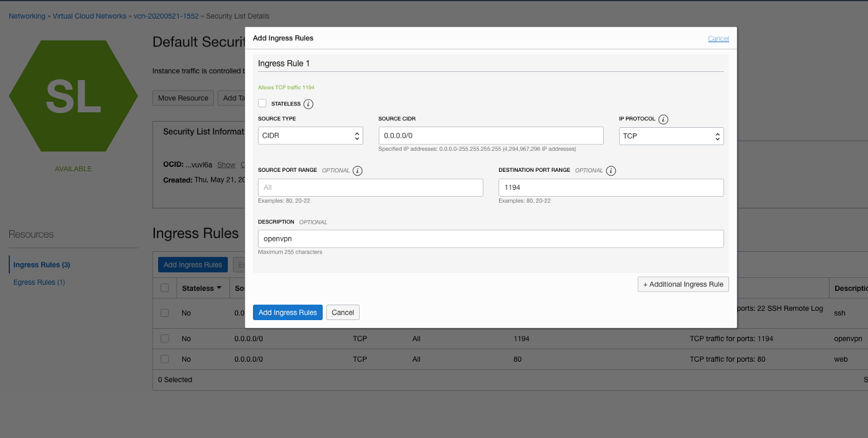Click 'TCP traffic for ports: 1194' cell
The width and height of the screenshot is (868, 438).
(732, 339)
